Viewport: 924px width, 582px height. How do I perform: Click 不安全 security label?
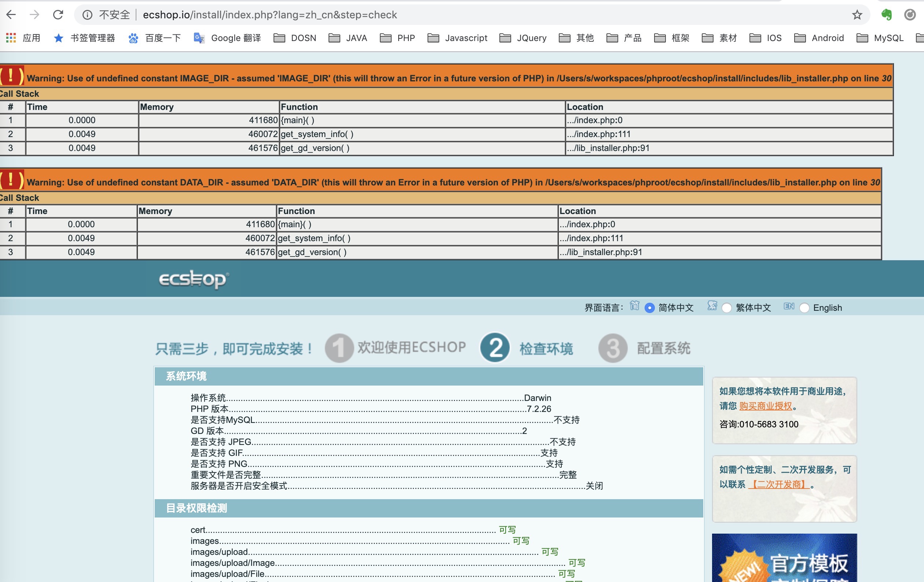coord(114,15)
